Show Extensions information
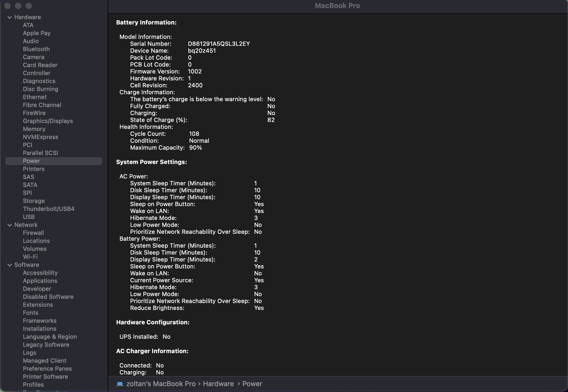The image size is (568, 392). pos(38,305)
